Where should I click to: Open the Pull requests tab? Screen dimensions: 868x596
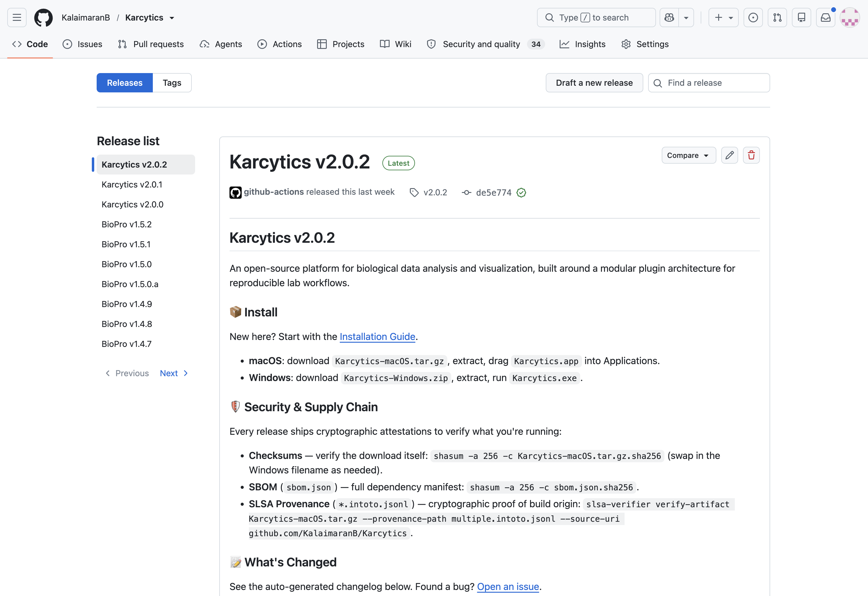point(151,44)
